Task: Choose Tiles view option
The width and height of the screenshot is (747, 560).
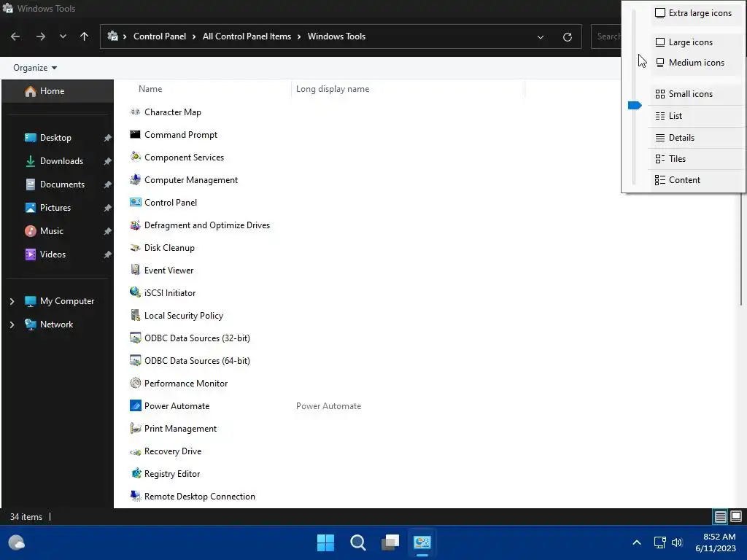Action: [x=694, y=158]
